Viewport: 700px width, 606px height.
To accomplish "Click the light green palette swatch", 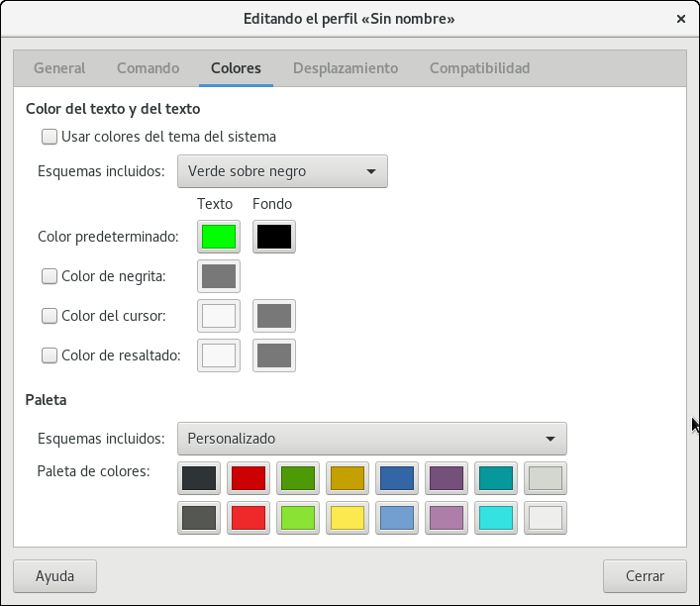I will (x=297, y=518).
